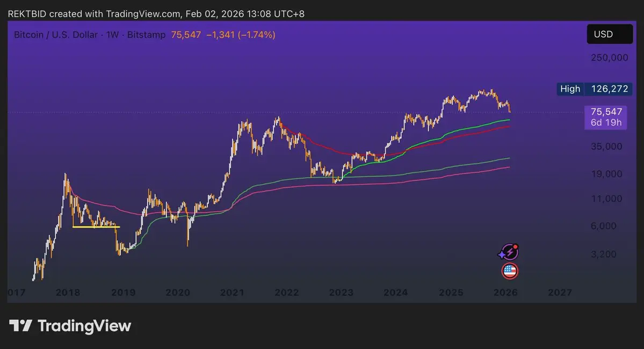Screen dimensions: 644x349
Task: Click the US flag economic event icon
Action: tap(510, 271)
